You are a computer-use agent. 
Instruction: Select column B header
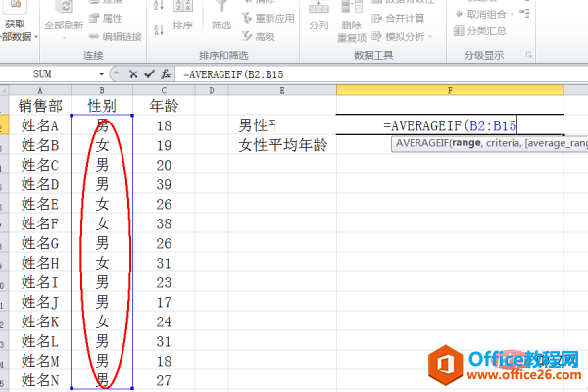[102, 90]
